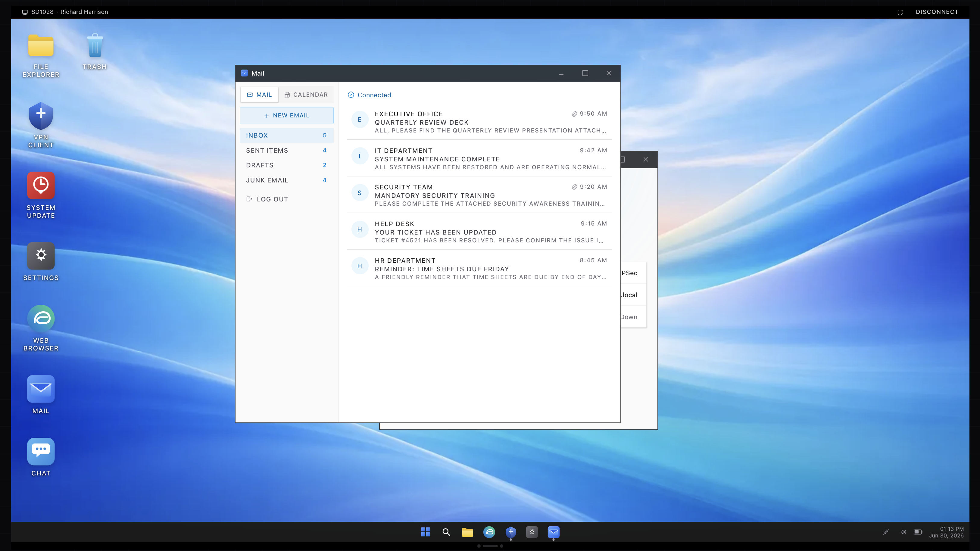980x551 pixels.
Task: Click the Executive Office sender avatar E
Action: [360, 120]
